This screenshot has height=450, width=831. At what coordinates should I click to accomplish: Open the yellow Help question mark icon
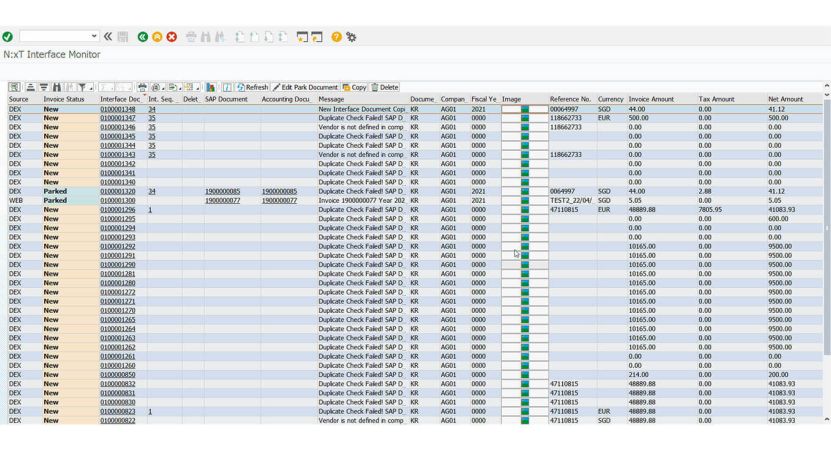(336, 37)
